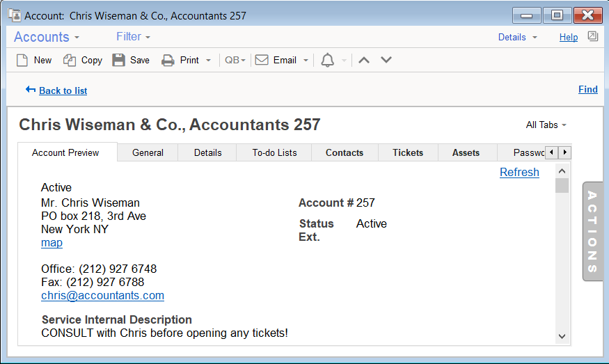Click the vertical scrollbar down arrow

click(562, 336)
